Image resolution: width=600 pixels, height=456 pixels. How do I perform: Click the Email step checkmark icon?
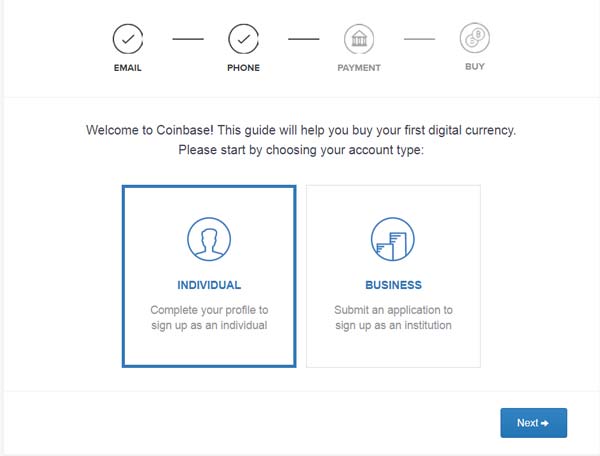127,39
